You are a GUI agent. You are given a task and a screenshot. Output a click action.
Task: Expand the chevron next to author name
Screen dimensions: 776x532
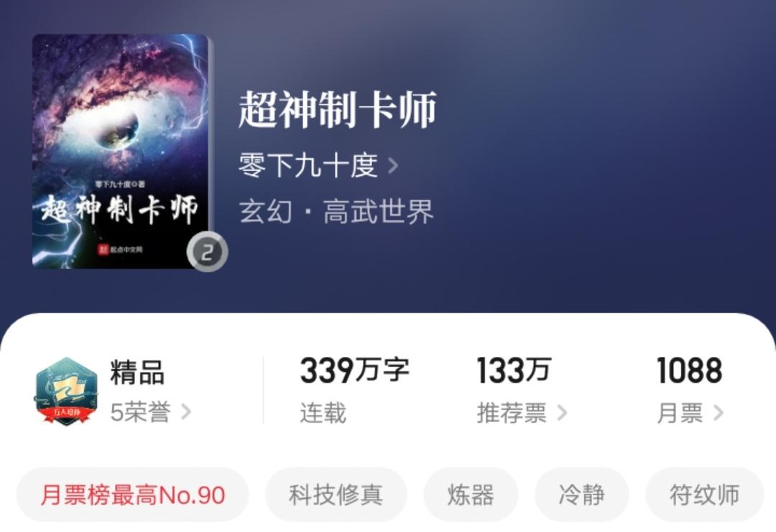(x=393, y=166)
